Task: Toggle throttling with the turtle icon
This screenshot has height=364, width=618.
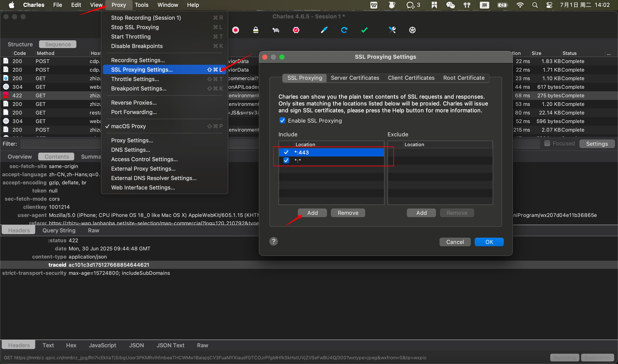Action: (276, 30)
